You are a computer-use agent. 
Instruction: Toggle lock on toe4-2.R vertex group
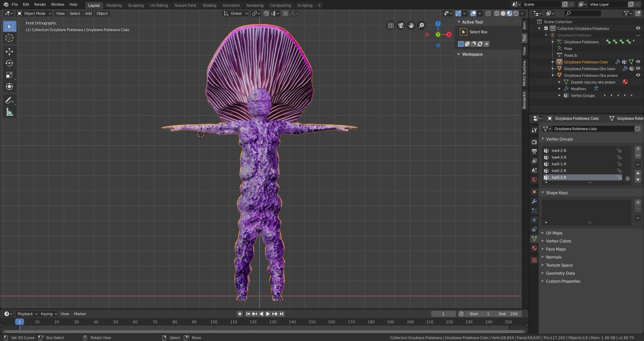(x=619, y=151)
